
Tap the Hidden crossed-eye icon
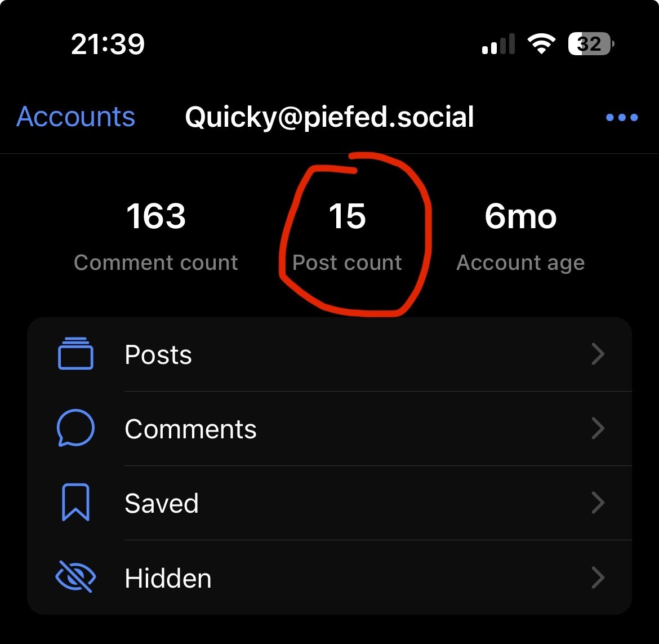pos(75,578)
